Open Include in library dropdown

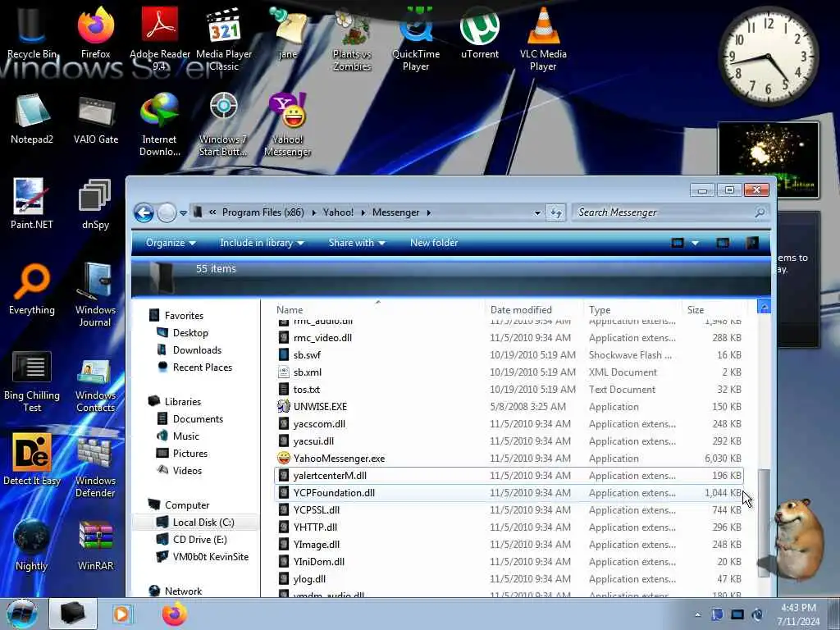[262, 243]
